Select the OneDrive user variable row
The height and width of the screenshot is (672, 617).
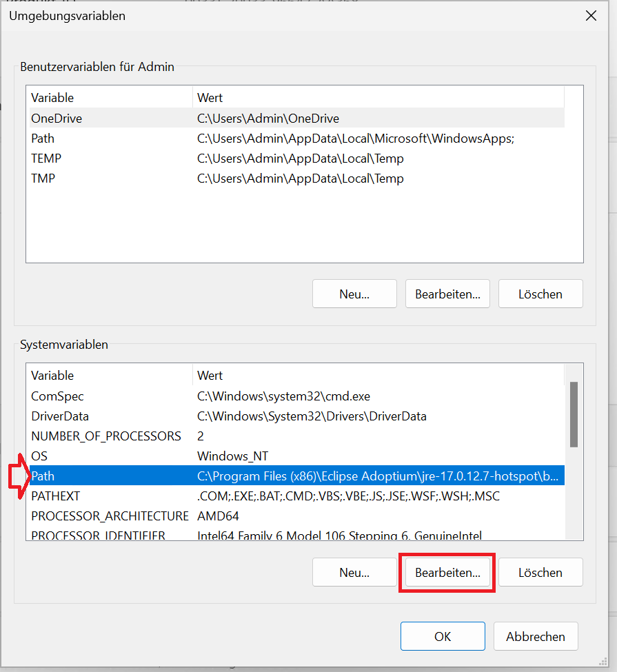click(x=296, y=119)
